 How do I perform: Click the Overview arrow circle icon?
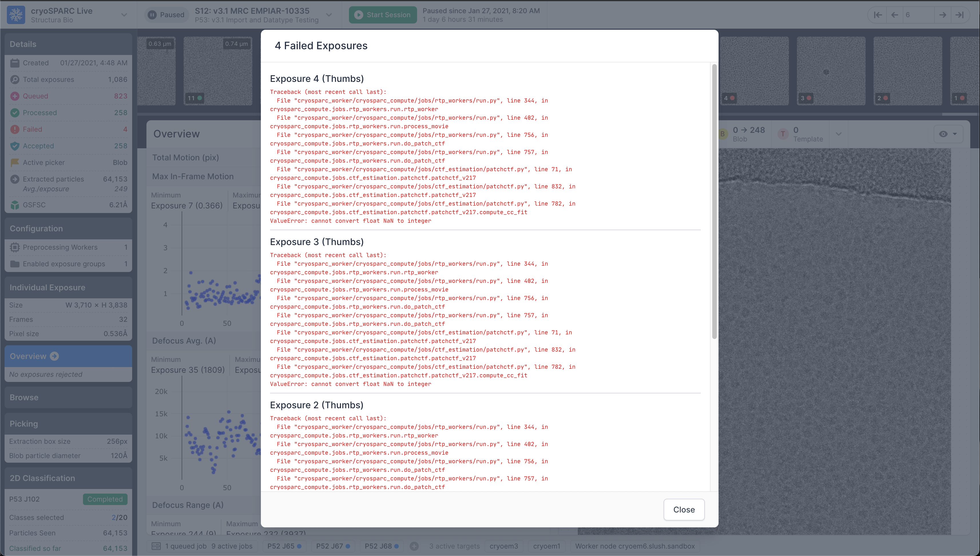55,356
